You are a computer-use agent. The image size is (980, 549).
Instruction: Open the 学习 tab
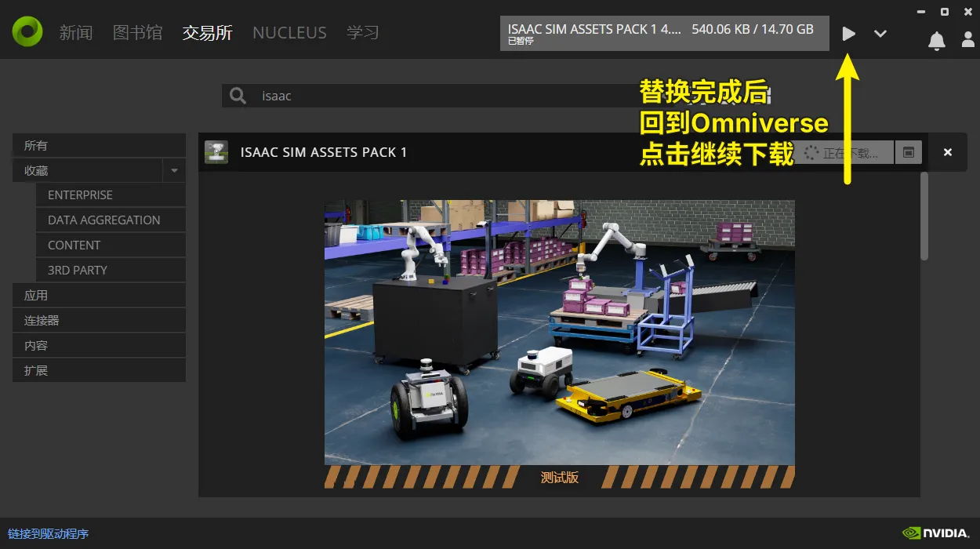pyautogui.click(x=363, y=33)
